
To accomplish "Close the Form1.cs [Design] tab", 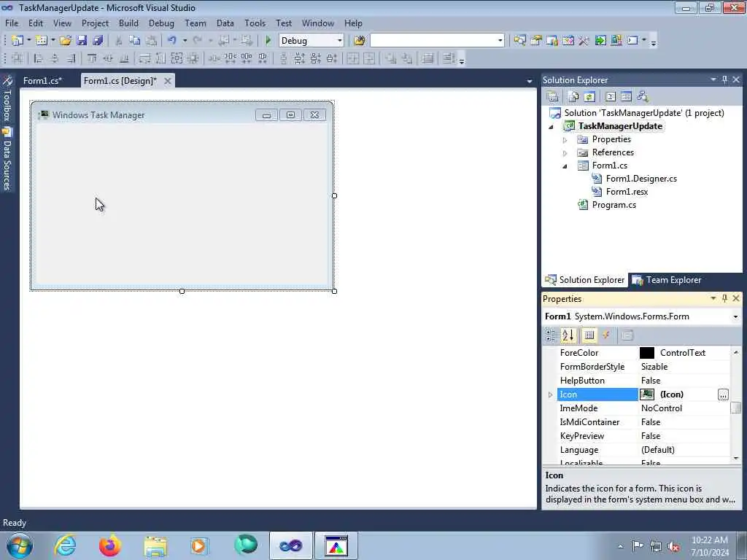I will point(168,81).
